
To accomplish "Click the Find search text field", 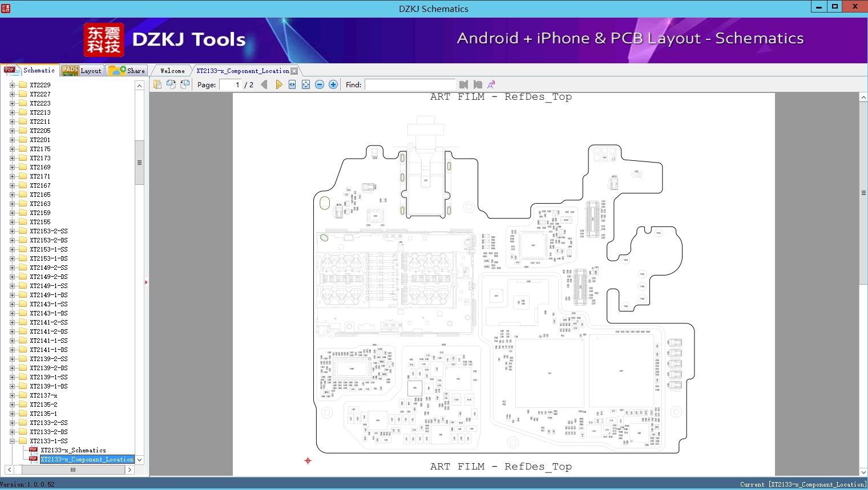I will click(410, 84).
